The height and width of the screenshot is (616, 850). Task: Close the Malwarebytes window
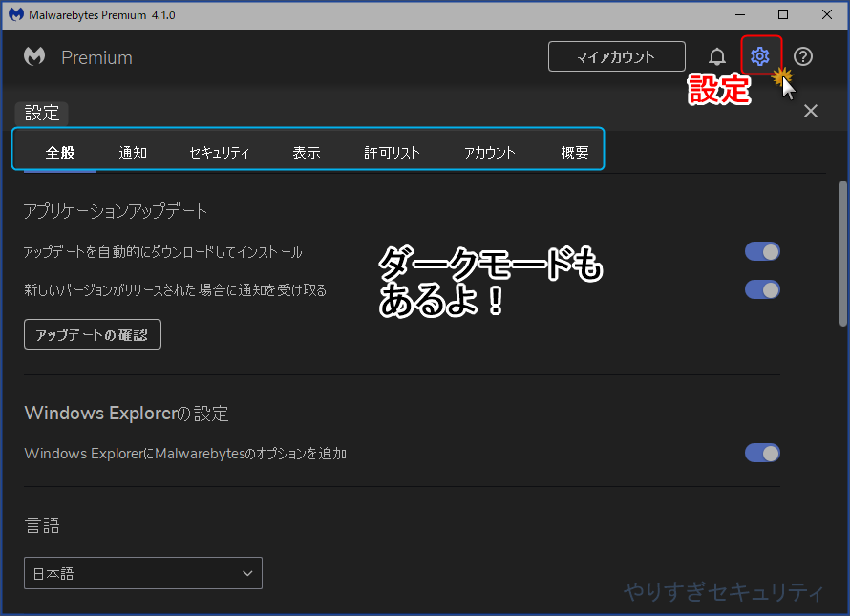click(827, 14)
